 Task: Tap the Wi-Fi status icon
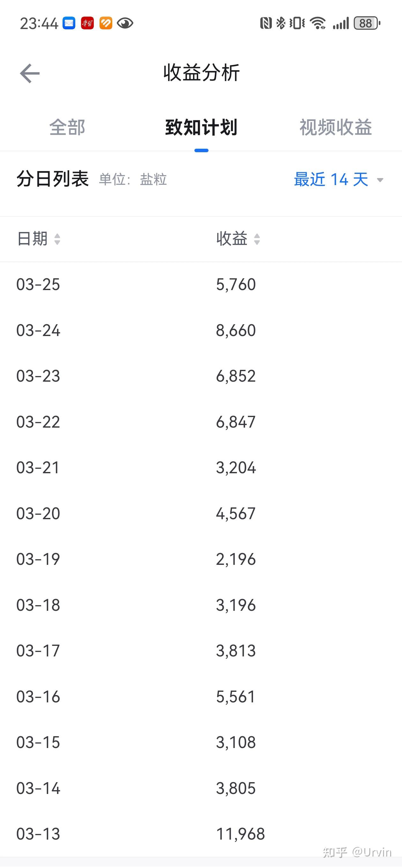click(x=318, y=23)
